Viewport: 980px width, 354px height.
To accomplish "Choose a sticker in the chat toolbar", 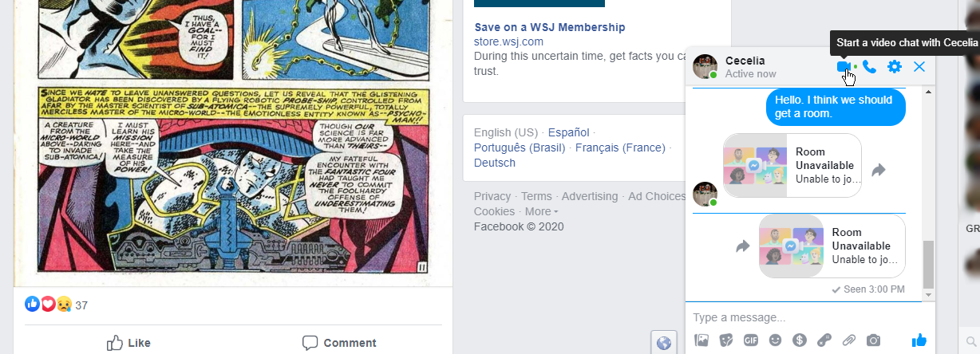I will 726,340.
